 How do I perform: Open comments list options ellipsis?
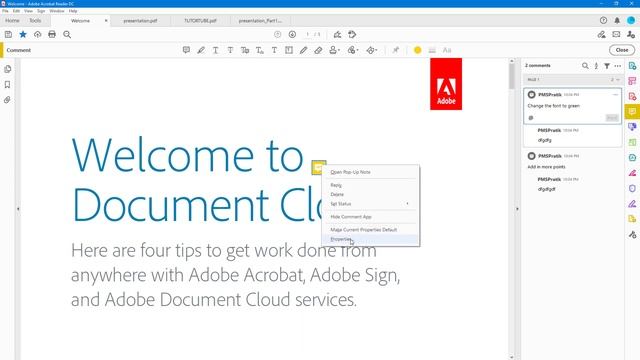(618, 66)
